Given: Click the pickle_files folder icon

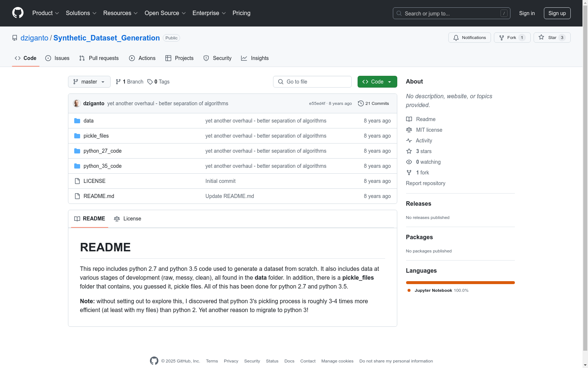Looking at the screenshot, I should 77,136.
